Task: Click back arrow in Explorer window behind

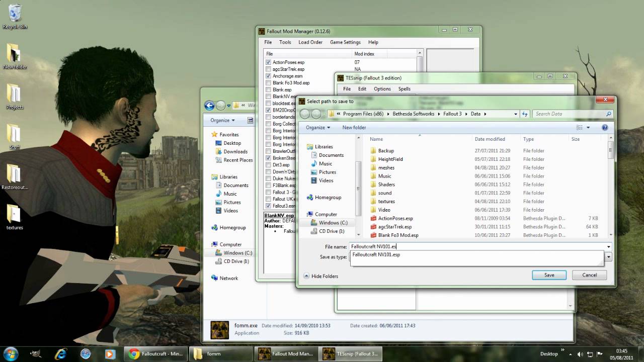Action: [x=209, y=106]
